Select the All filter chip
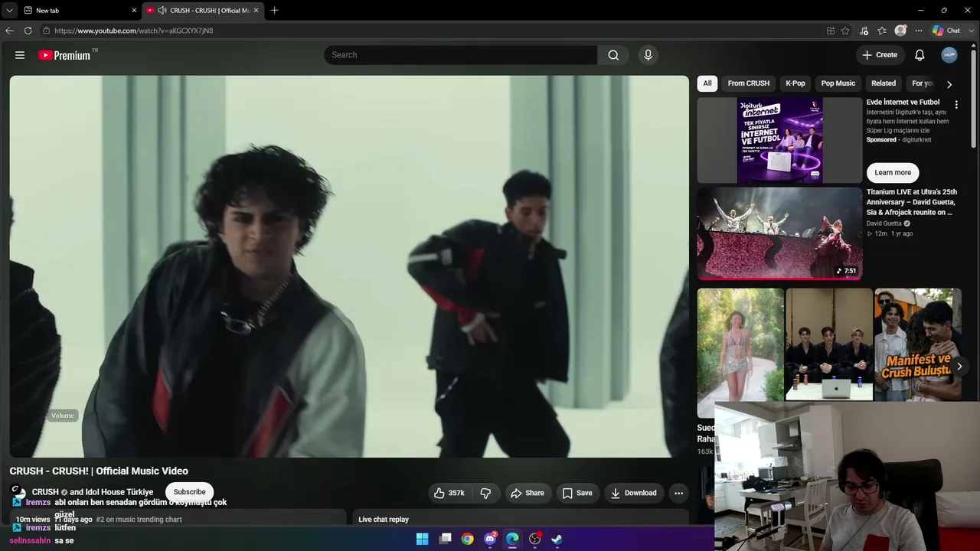 click(707, 83)
